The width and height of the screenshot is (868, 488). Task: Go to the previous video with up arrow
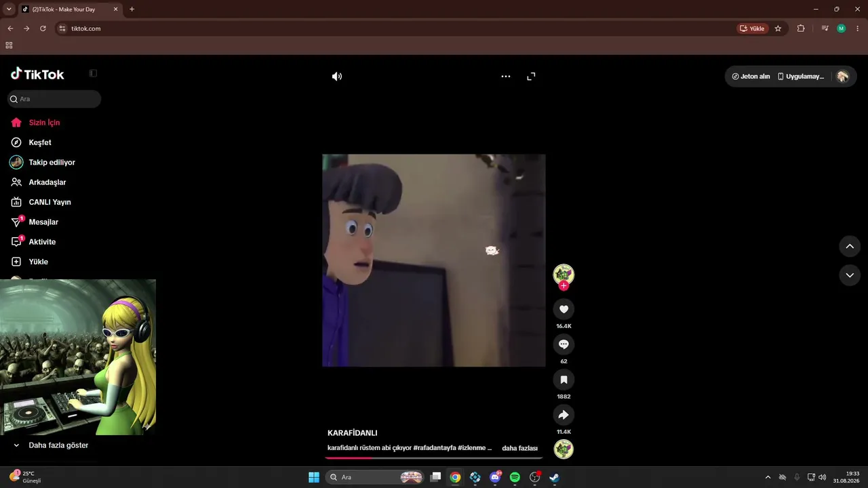(x=850, y=246)
